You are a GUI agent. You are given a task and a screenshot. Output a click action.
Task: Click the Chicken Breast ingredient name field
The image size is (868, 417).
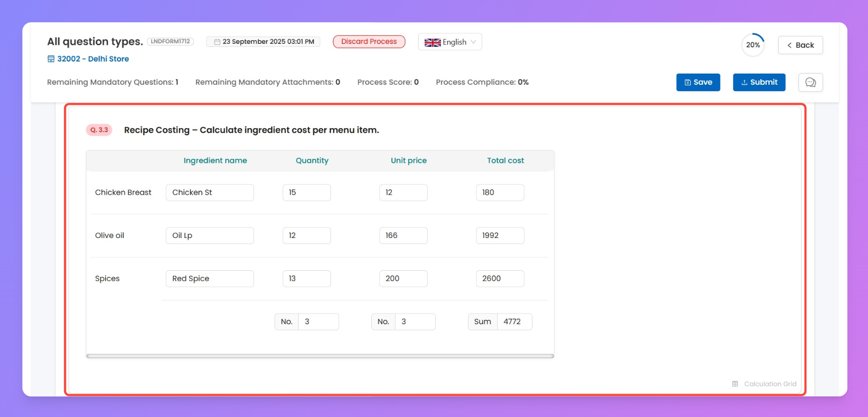point(210,193)
